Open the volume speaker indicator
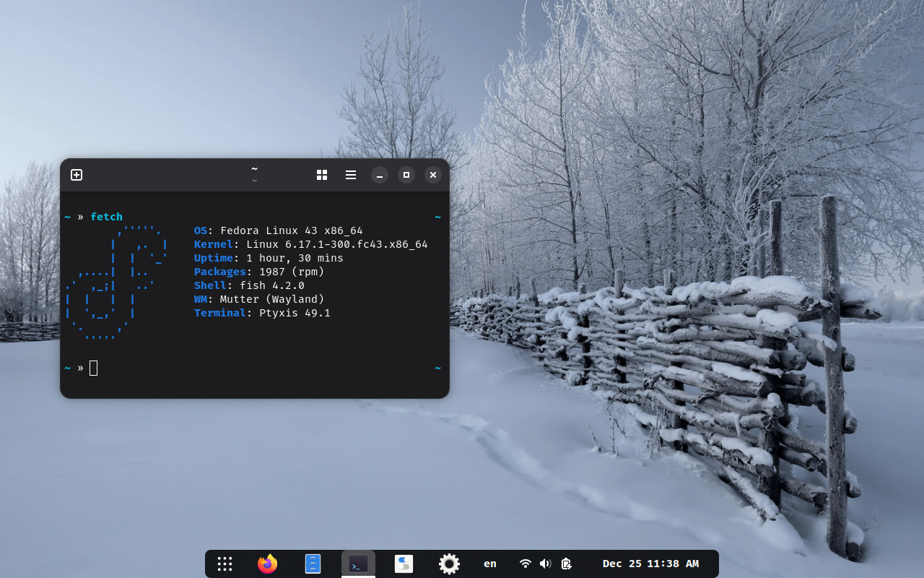 [545, 564]
